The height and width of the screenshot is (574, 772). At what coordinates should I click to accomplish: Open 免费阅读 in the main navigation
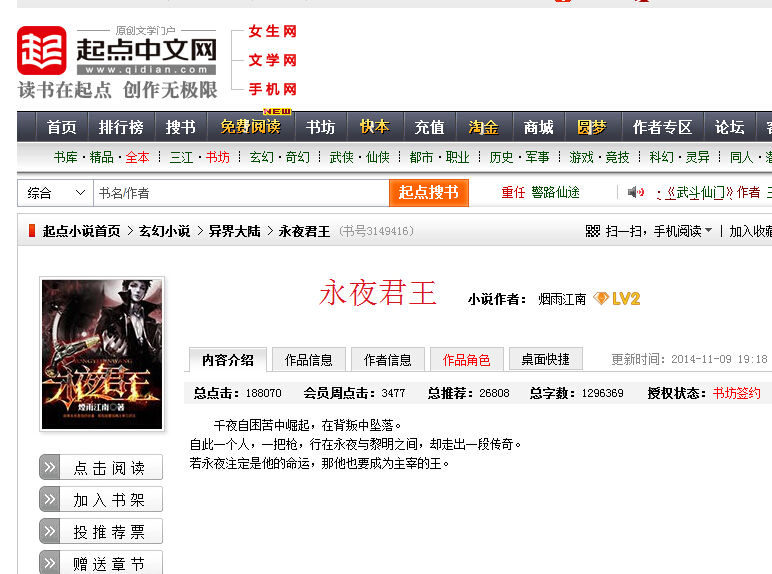tap(251, 127)
